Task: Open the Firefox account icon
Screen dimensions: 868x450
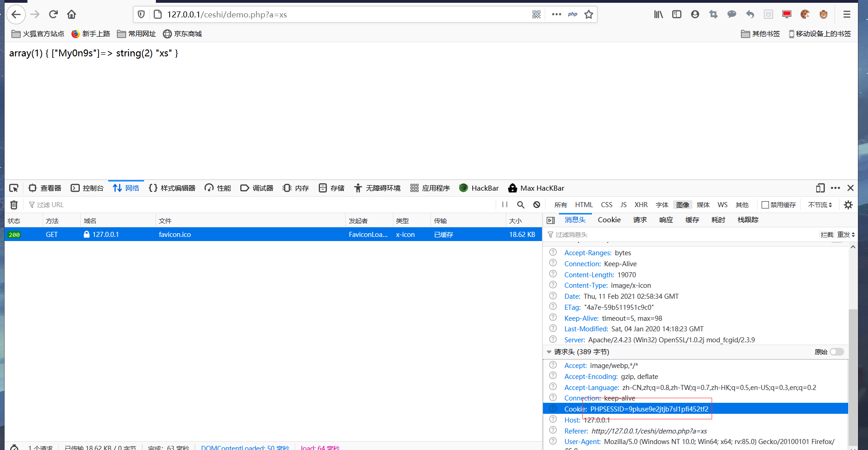Action: 695,15
